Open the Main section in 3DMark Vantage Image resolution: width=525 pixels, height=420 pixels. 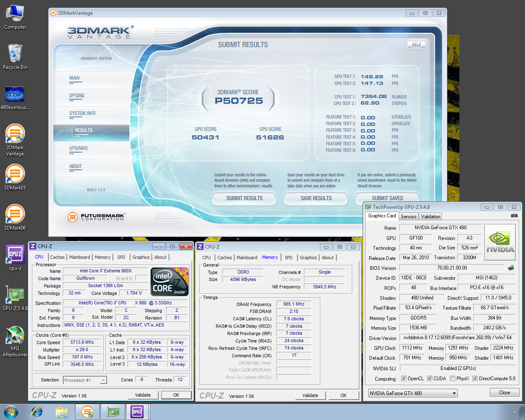coord(75,78)
